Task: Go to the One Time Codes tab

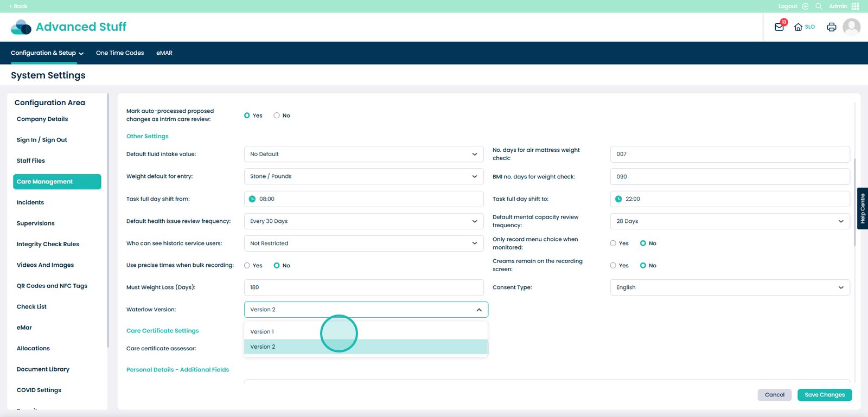Action: pos(120,53)
